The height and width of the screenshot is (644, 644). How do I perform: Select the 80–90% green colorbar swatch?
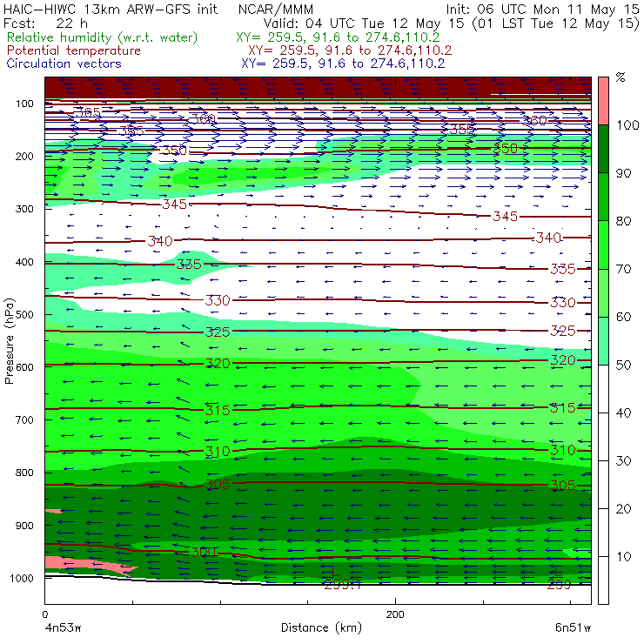coord(603,197)
